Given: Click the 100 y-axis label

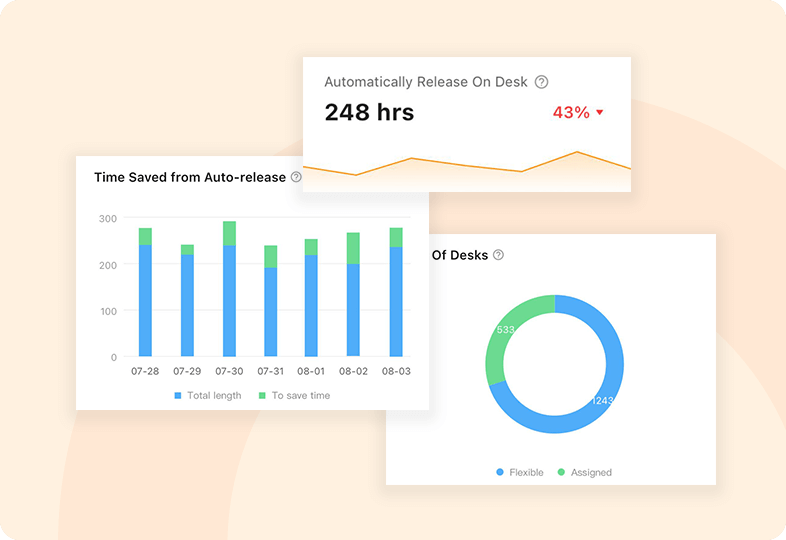Looking at the screenshot, I should 109,311.
